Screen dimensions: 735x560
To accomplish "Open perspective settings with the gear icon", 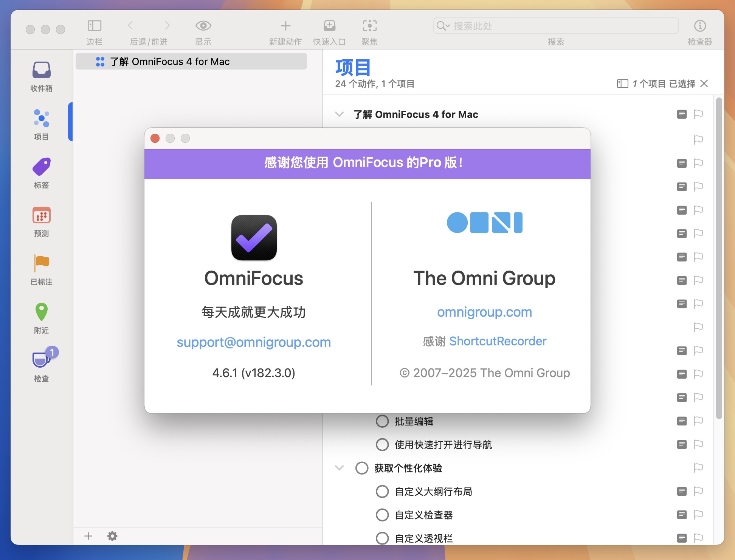I will coord(112,536).
